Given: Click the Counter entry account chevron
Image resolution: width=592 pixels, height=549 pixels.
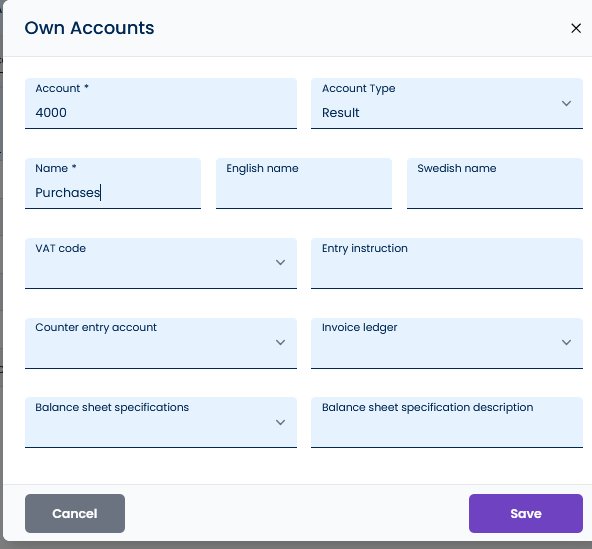Looking at the screenshot, I should tap(280, 342).
